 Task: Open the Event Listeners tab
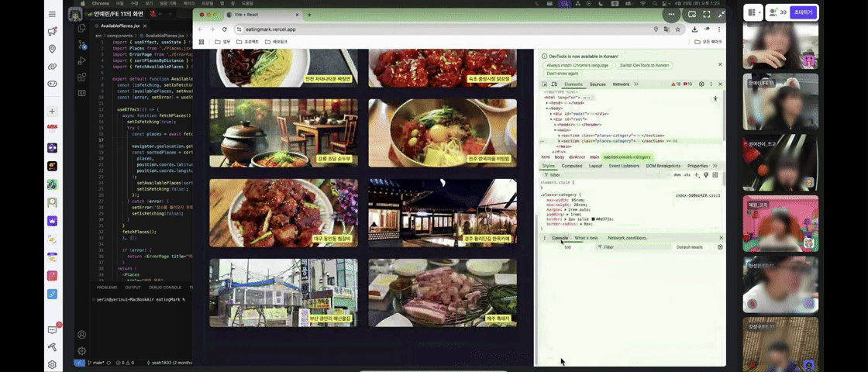(x=624, y=166)
